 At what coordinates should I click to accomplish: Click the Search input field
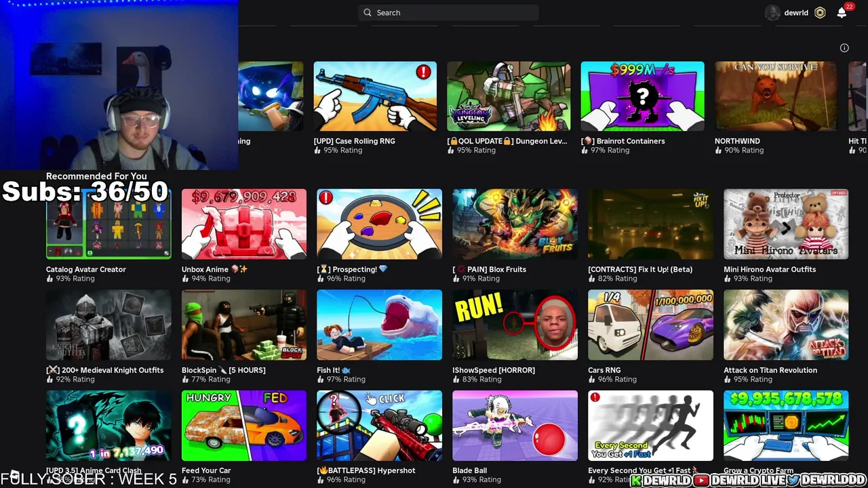click(x=448, y=12)
